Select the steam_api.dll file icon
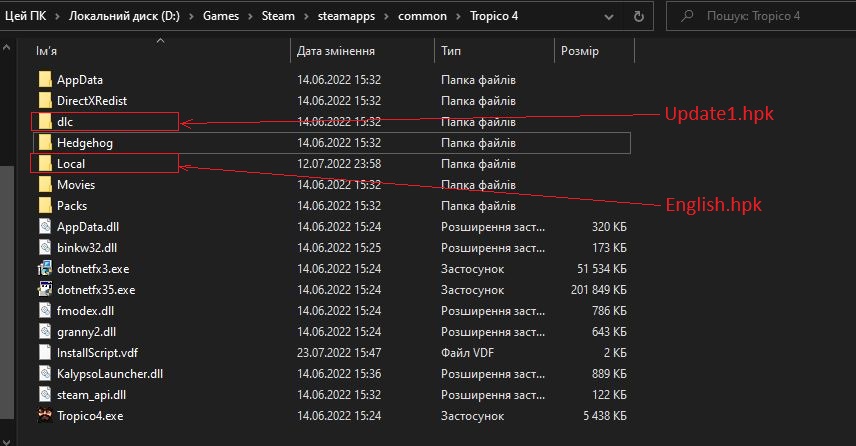 45,395
